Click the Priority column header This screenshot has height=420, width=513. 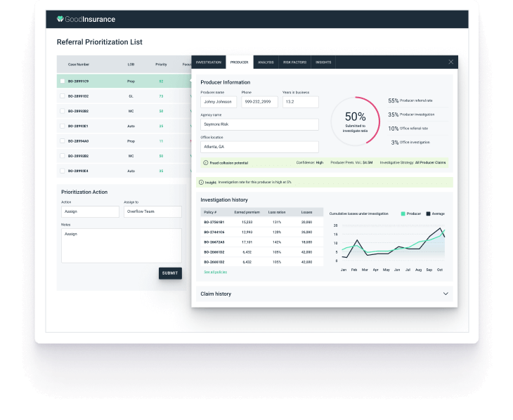coord(161,65)
